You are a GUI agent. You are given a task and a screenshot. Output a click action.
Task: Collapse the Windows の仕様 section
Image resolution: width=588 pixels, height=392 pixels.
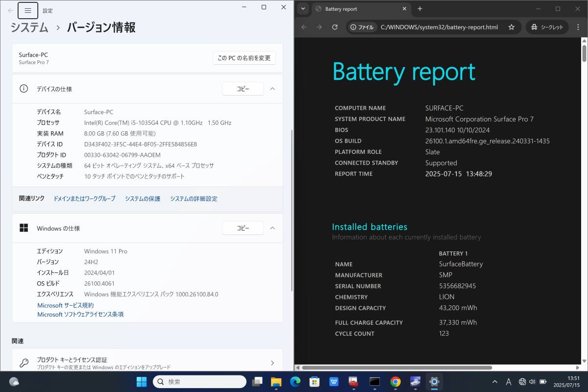tap(272, 228)
